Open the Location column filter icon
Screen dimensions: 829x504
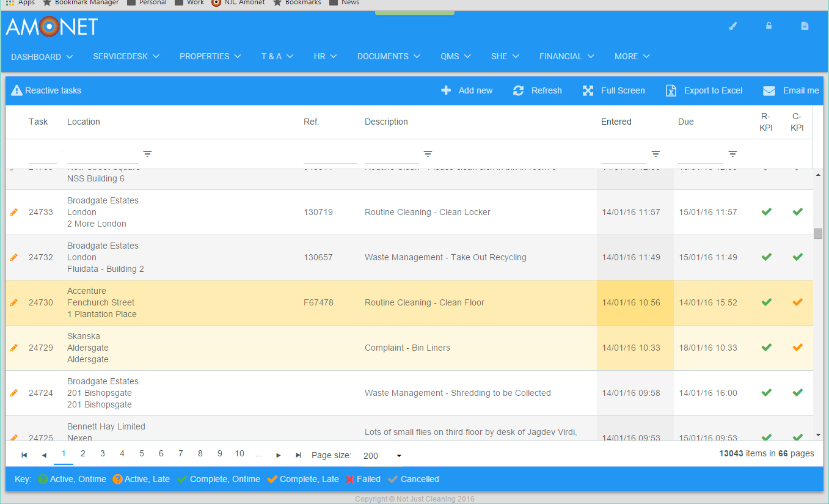click(147, 154)
